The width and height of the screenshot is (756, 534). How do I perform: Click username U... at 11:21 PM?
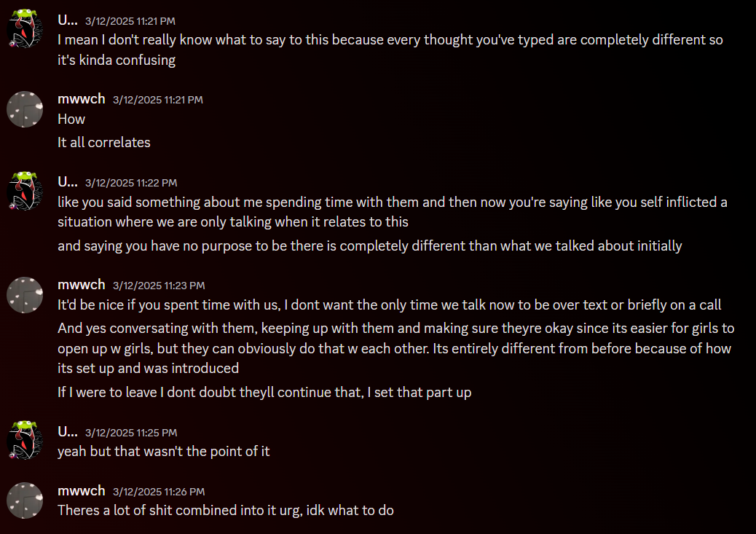click(68, 20)
